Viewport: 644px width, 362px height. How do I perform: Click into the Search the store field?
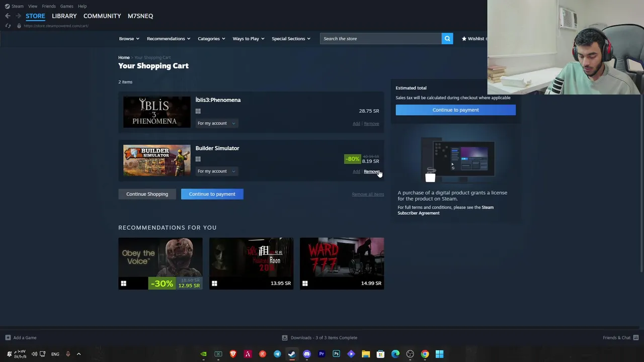(380, 39)
